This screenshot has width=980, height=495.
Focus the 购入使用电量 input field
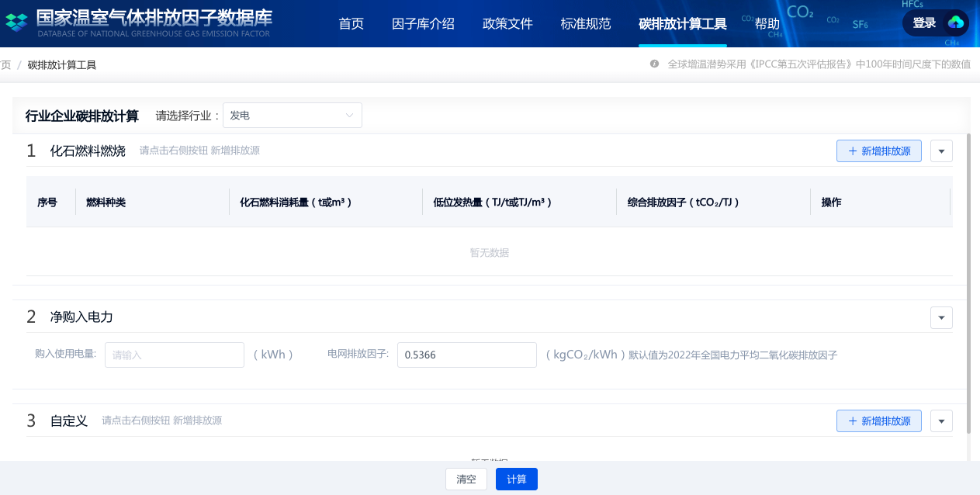pos(175,355)
